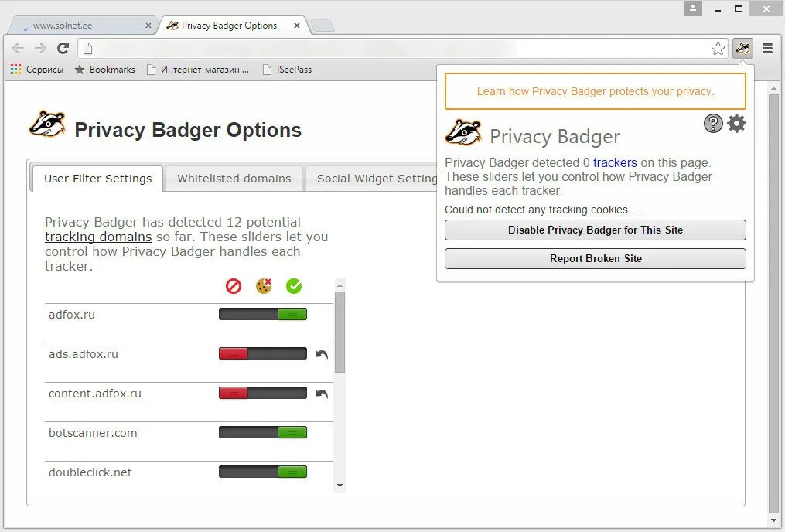Click the green allow column icon
The image size is (785, 532).
click(x=294, y=286)
